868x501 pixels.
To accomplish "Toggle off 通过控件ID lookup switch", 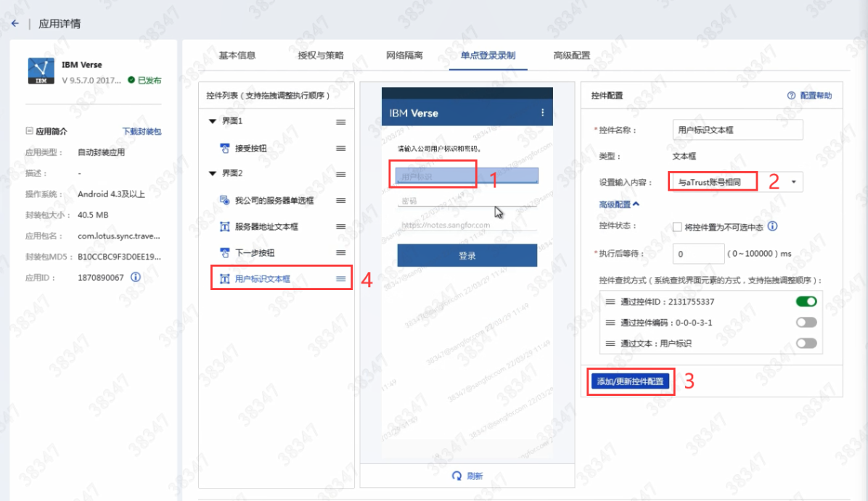I will pos(806,302).
